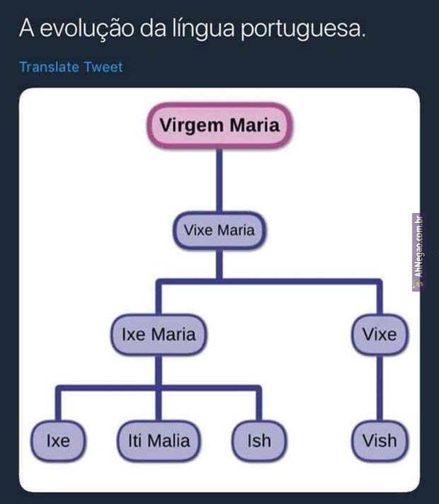Click the Iti Malia node
Image resolution: width=439 pixels, height=504 pixels.
(x=159, y=440)
